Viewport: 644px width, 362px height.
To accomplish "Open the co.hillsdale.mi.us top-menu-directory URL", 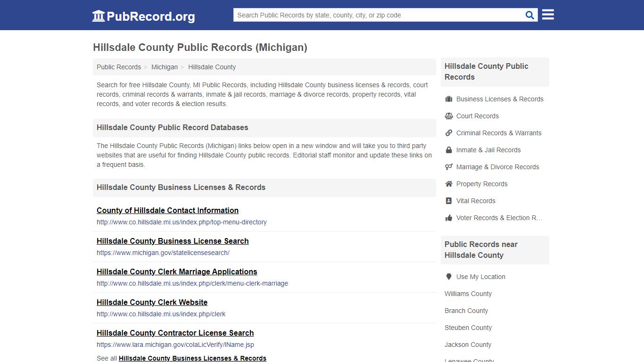I will [x=182, y=222].
